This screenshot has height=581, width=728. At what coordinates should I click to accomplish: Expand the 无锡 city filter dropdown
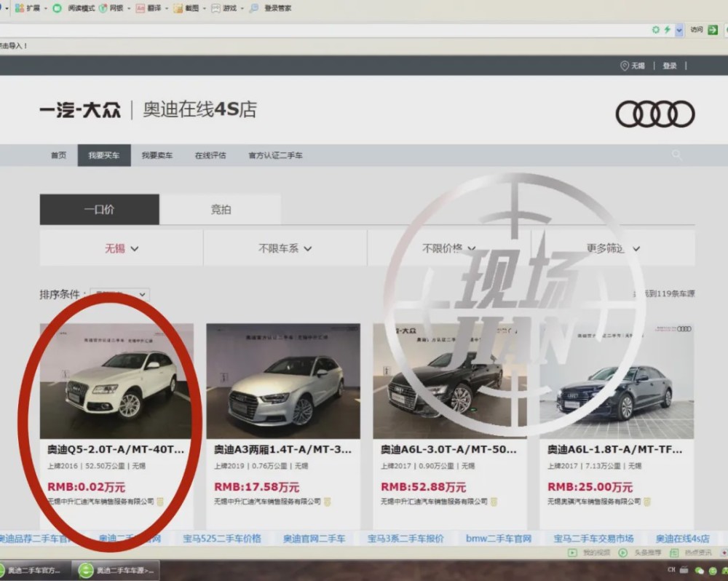(x=121, y=248)
